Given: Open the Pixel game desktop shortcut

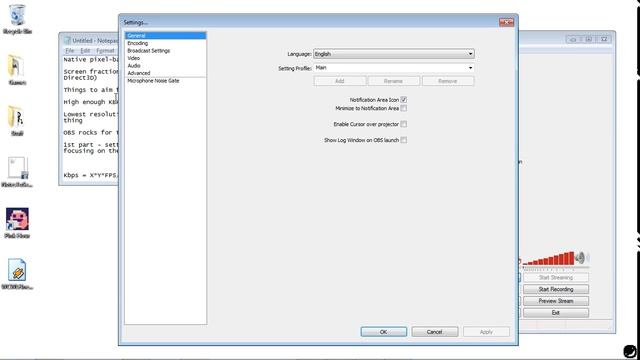Looking at the screenshot, I should point(17,223).
